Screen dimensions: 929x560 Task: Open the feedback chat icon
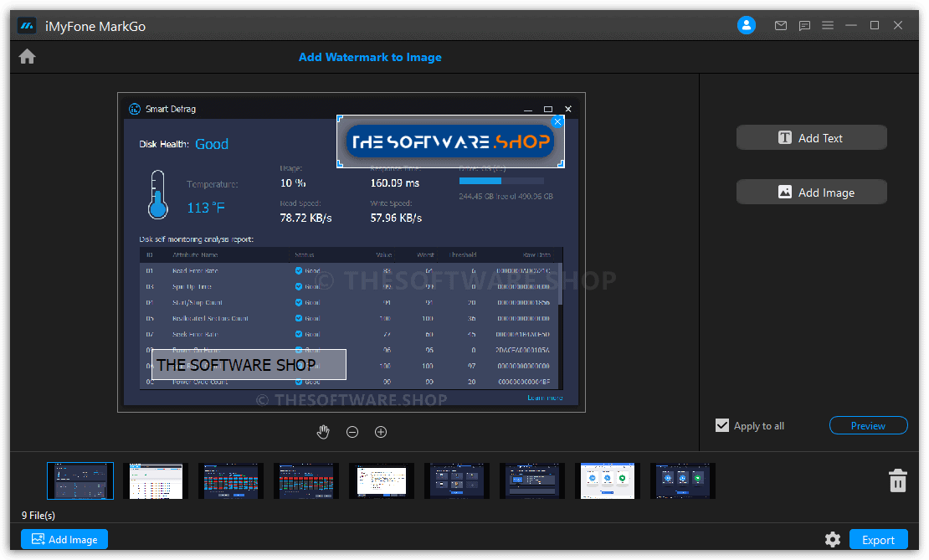804,25
